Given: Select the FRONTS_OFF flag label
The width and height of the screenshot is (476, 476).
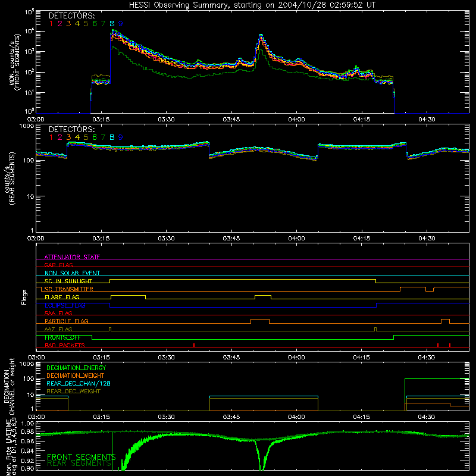Looking at the screenshot, I should [62, 337].
